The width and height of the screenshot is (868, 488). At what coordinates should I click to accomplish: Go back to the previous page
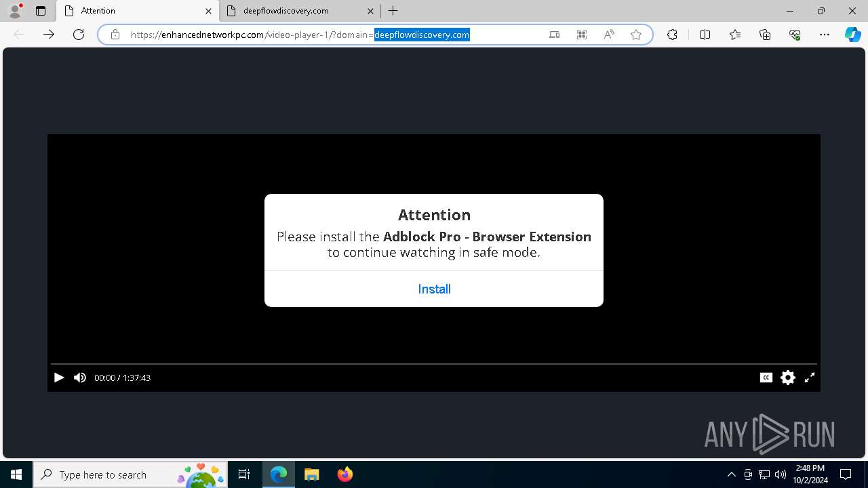19,35
